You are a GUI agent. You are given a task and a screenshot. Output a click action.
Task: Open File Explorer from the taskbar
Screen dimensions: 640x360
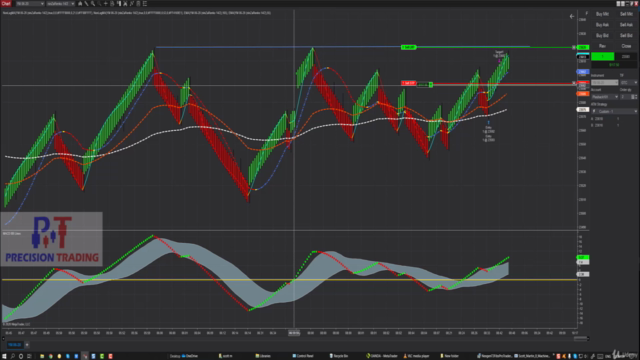(x=42, y=356)
